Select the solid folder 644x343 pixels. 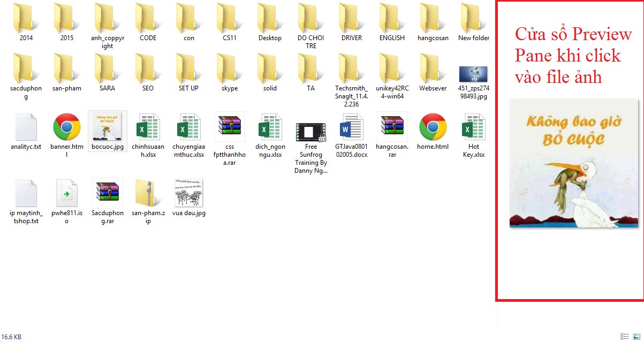[270, 73]
